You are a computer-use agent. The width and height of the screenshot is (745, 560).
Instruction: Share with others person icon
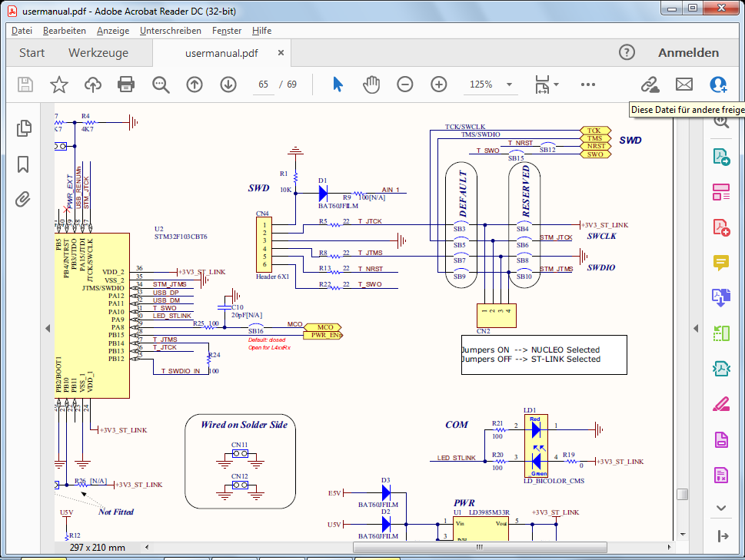click(x=718, y=84)
